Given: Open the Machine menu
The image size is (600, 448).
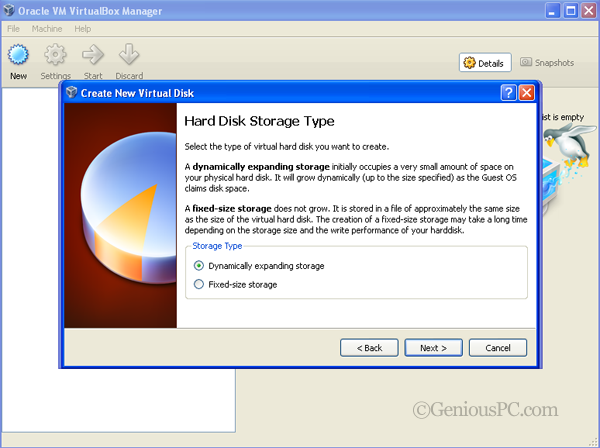Looking at the screenshot, I should tap(47, 29).
